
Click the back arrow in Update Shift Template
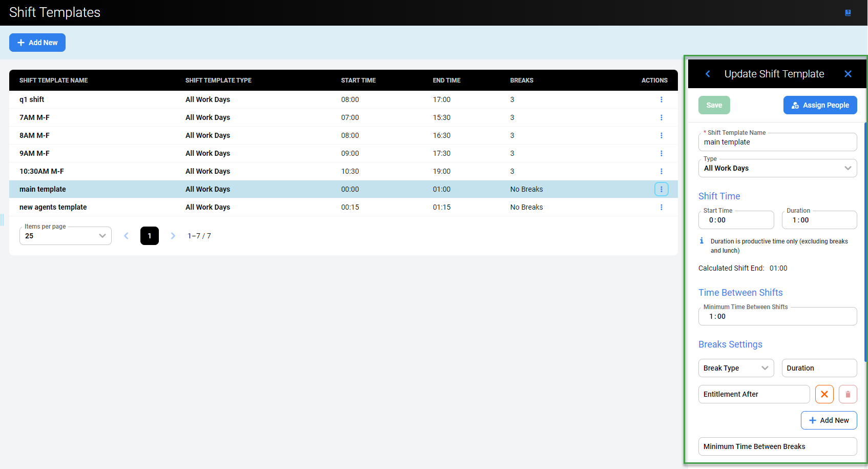click(x=708, y=74)
